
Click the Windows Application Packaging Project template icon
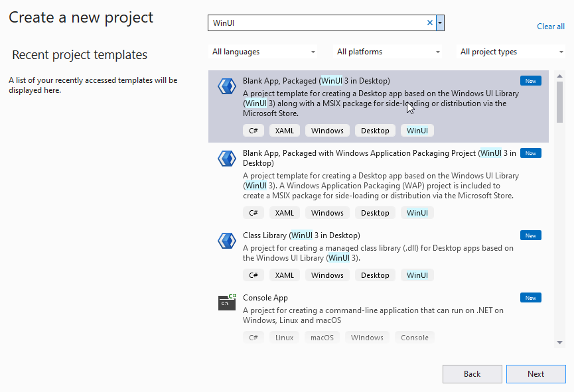227,159
